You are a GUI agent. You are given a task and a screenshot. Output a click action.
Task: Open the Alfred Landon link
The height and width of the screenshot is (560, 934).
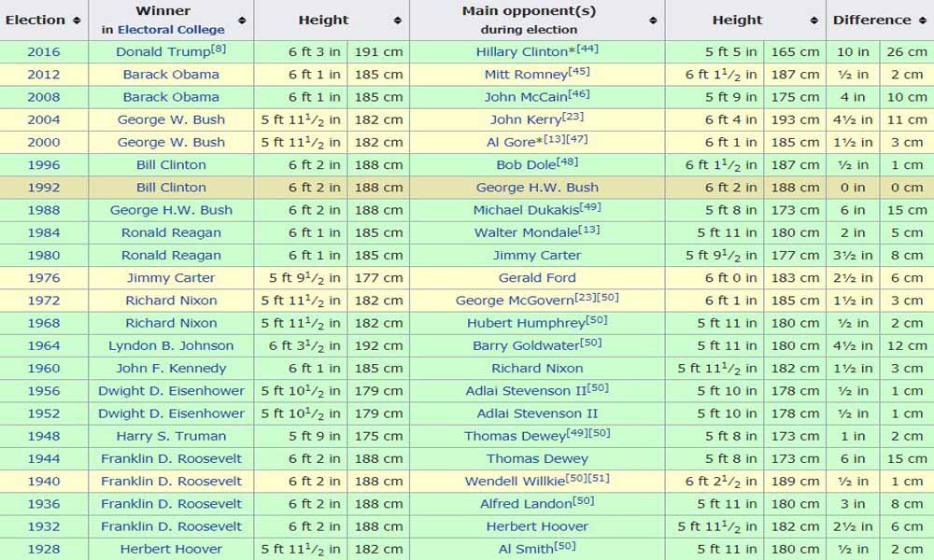(526, 504)
